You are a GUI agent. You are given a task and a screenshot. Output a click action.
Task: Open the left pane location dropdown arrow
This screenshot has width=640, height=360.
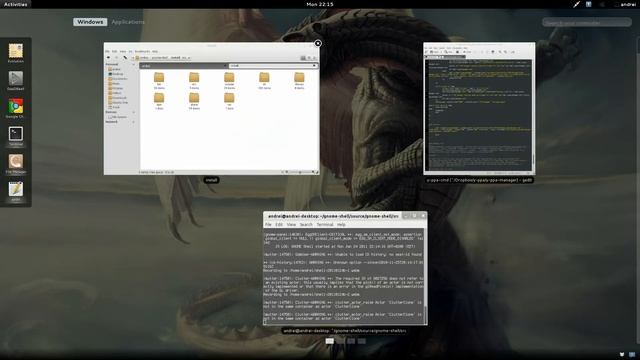tap(225, 66)
